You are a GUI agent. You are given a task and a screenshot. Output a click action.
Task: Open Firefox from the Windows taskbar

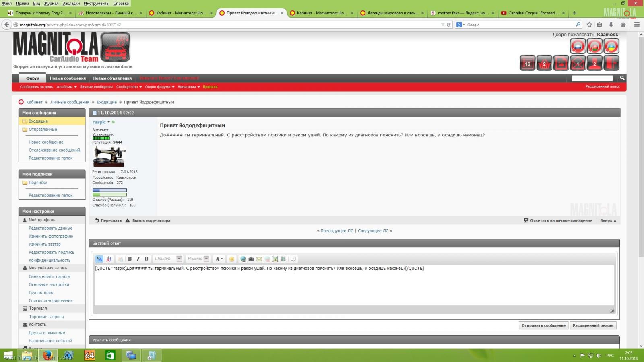click(x=48, y=355)
